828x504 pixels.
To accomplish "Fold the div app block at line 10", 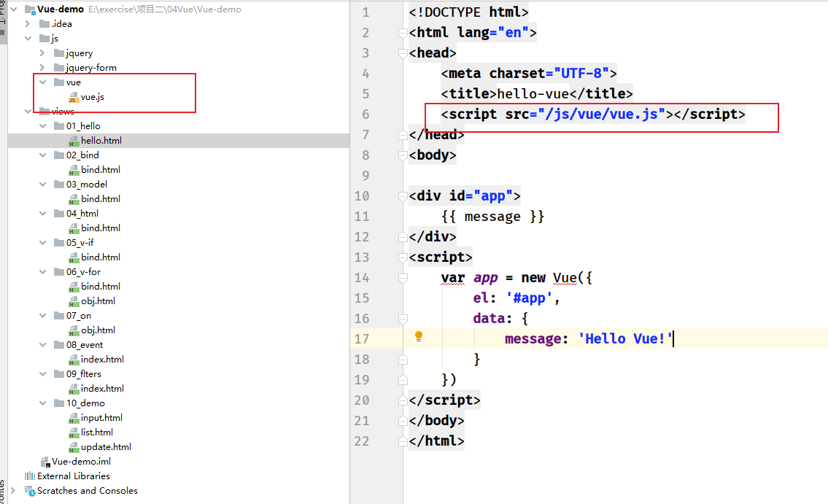I will click(403, 196).
